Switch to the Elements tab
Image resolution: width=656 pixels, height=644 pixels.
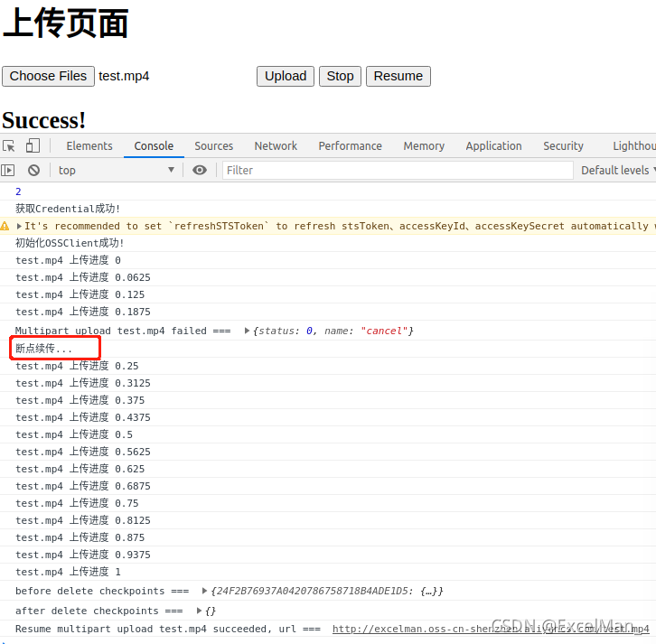click(89, 146)
